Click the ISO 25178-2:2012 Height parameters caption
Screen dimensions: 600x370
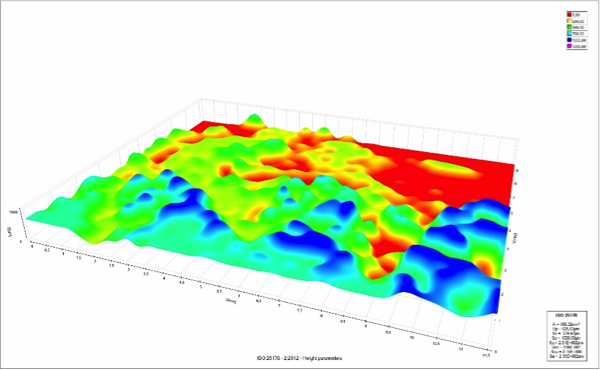[299, 358]
